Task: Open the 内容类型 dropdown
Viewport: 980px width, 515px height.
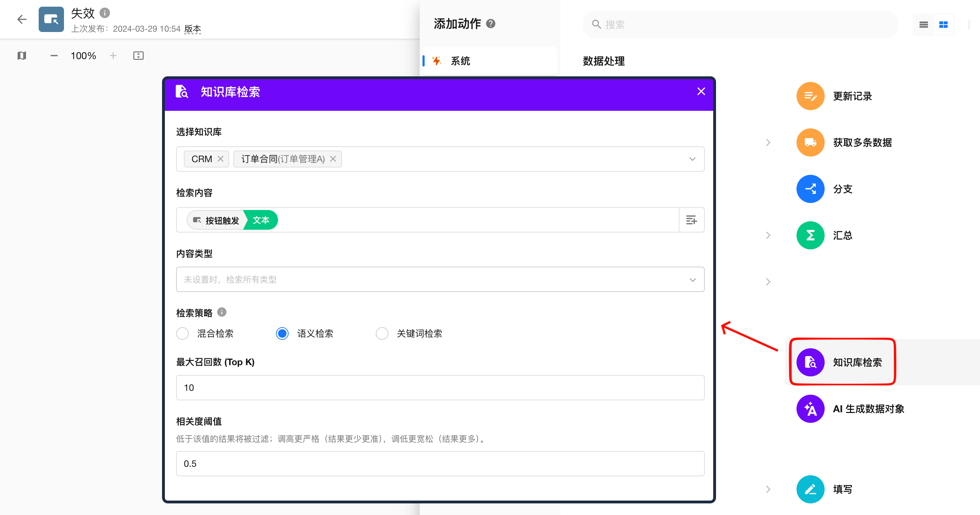Action: (440, 279)
